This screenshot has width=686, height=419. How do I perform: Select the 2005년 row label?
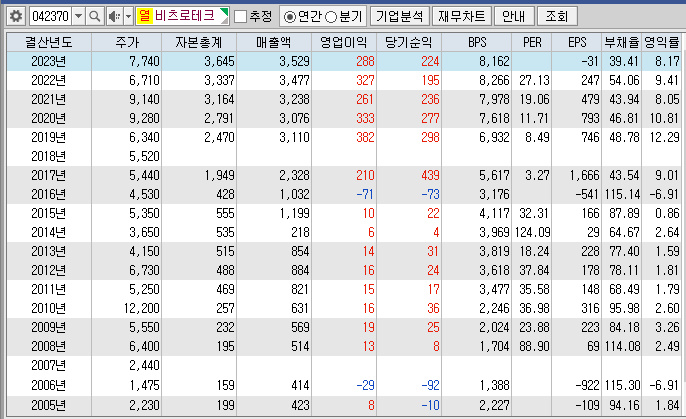(49, 405)
